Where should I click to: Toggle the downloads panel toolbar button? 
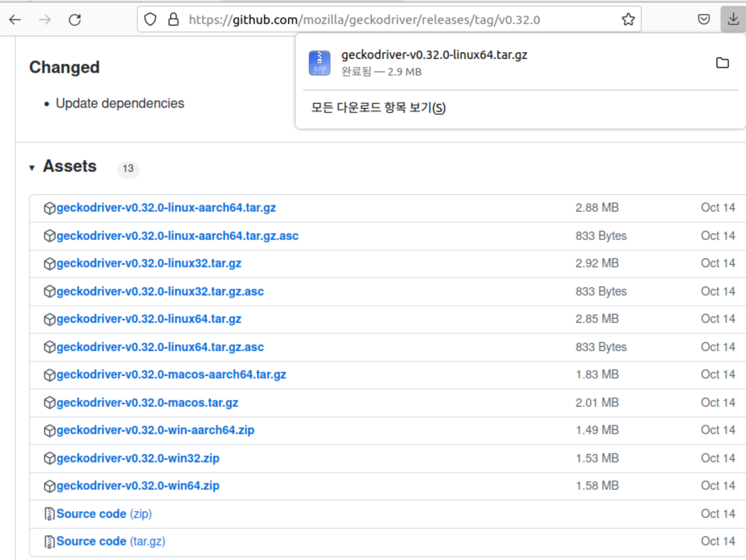click(733, 19)
